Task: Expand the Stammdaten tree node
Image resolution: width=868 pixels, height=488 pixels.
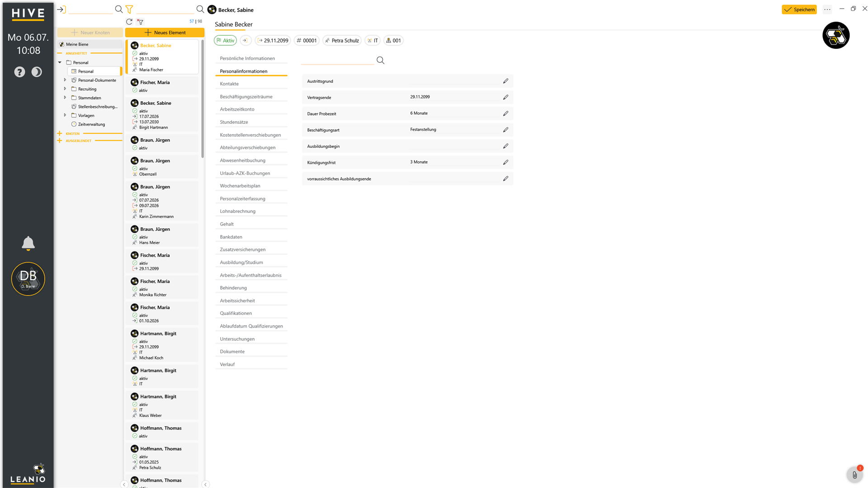Action: pyautogui.click(x=65, y=98)
